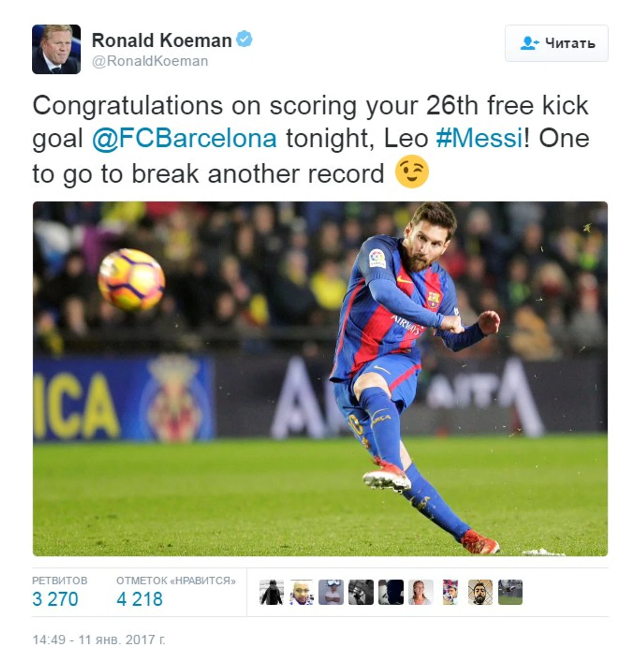Open the @RonaldKoeman handle link
This screenshot has width=644, height=655.
[x=150, y=61]
